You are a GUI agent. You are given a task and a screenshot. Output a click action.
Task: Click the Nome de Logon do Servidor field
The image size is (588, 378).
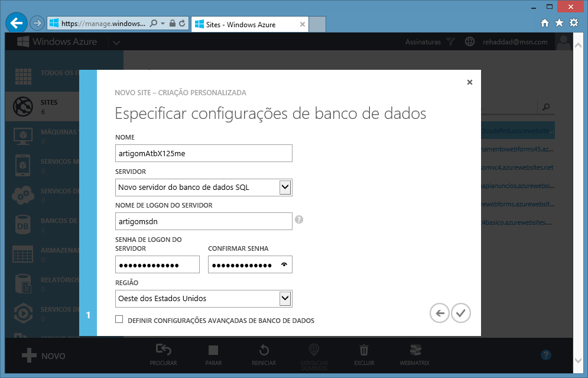tap(204, 221)
